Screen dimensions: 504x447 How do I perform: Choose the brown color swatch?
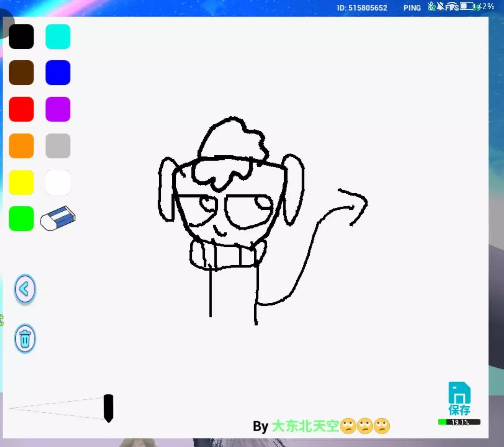pos(21,73)
